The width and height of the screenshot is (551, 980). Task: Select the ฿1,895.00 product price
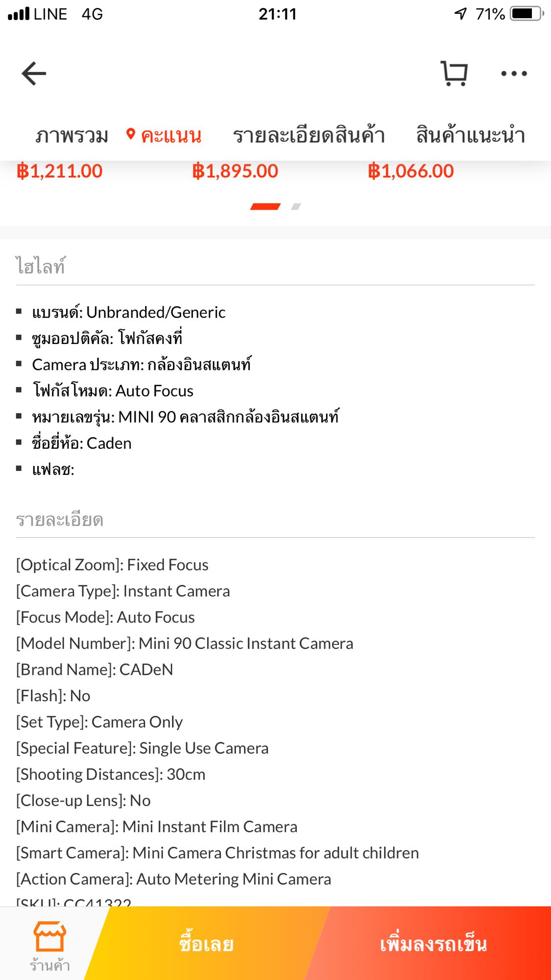point(235,171)
